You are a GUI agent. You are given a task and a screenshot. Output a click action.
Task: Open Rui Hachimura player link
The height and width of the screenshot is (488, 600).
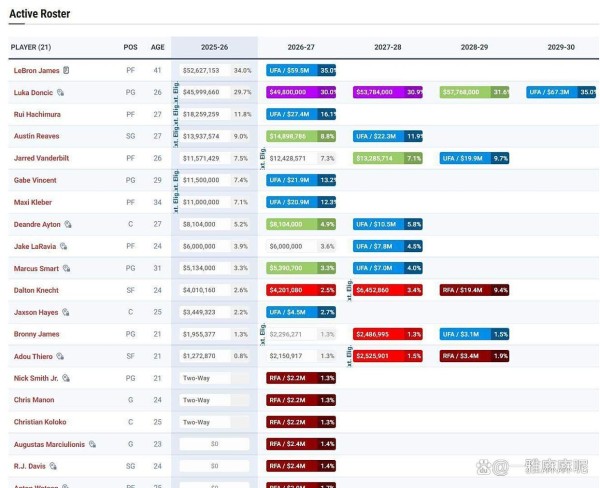coord(37,115)
